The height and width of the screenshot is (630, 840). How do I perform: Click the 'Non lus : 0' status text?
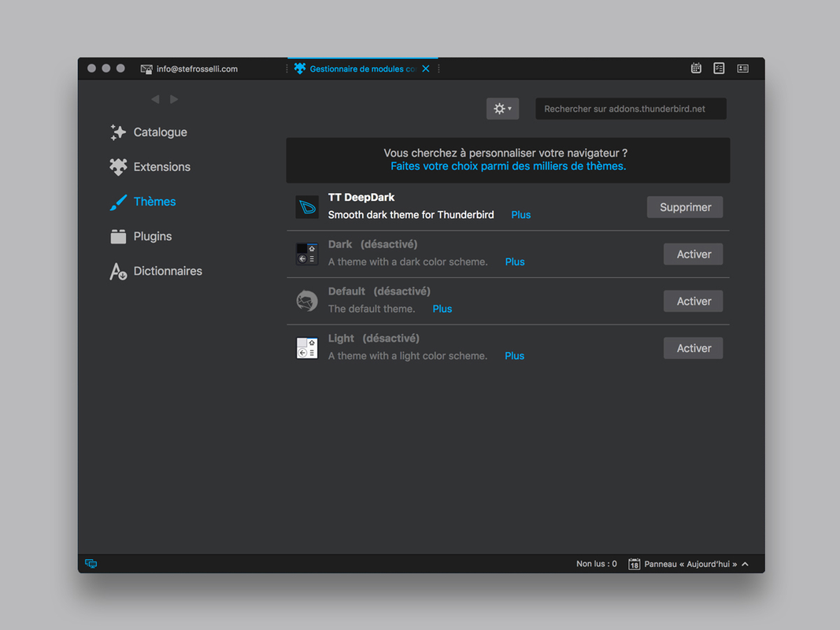point(596,564)
